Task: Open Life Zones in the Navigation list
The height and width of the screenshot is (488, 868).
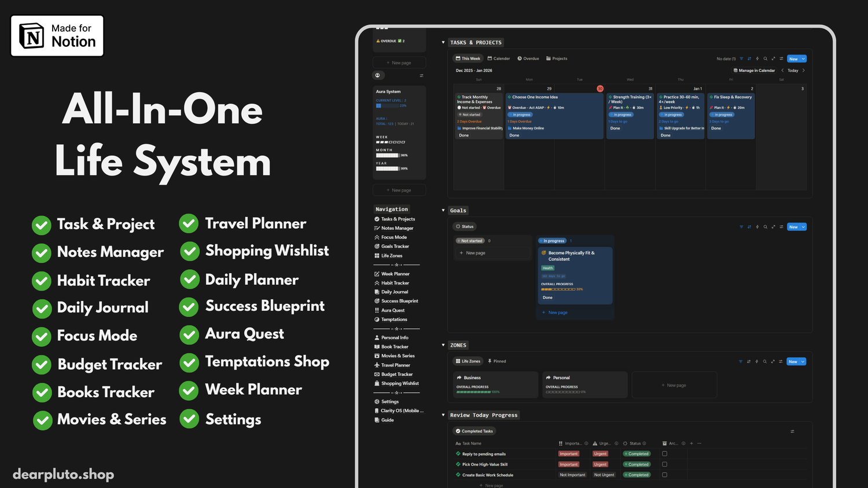Action: click(388, 256)
